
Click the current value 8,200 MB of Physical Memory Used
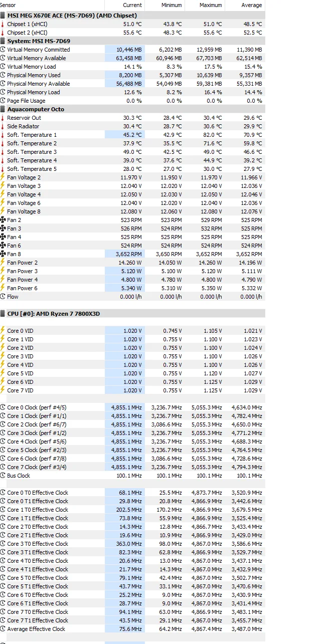(x=130, y=75)
